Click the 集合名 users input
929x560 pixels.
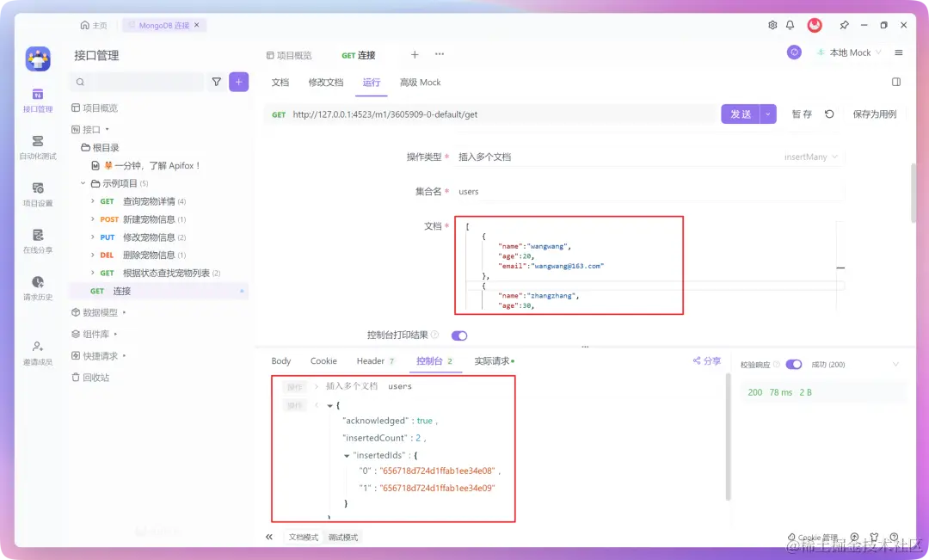click(x=650, y=192)
